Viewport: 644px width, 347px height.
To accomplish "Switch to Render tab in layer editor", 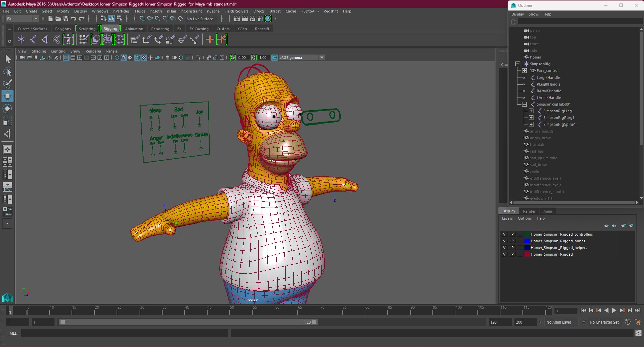I will coord(529,211).
